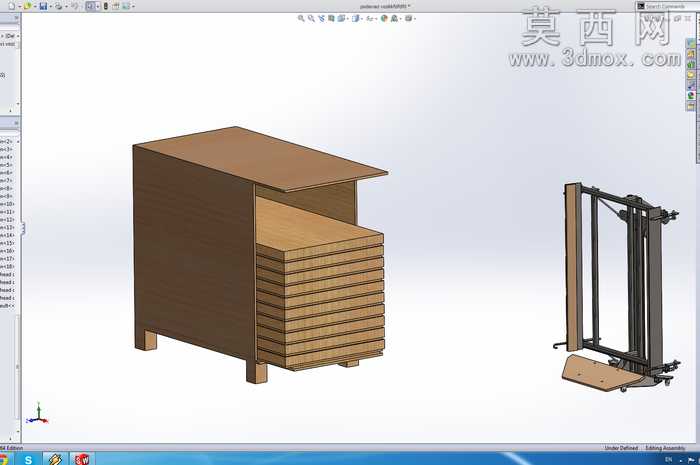Open View Orientation cube icon
The height and width of the screenshot is (465, 700).
[342, 19]
